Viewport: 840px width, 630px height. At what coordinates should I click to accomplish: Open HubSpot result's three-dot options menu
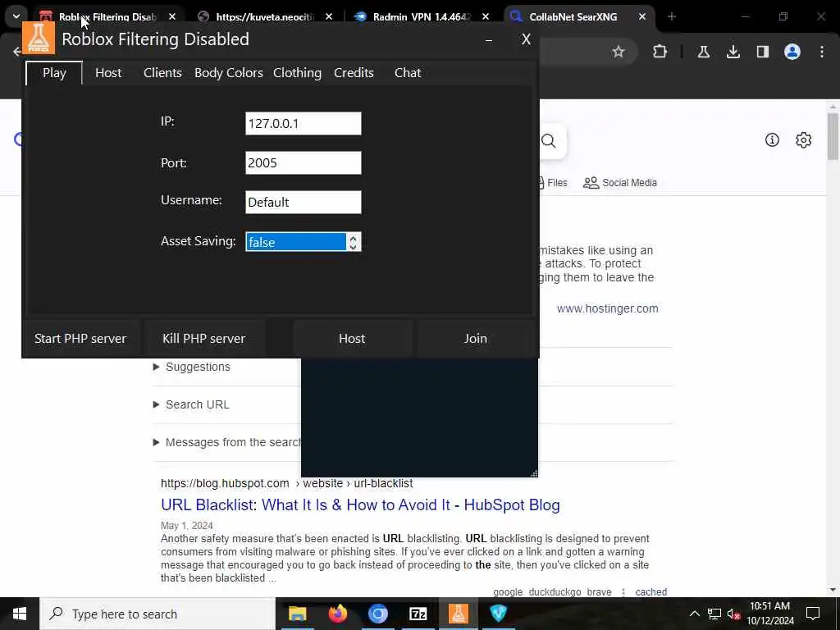623,592
